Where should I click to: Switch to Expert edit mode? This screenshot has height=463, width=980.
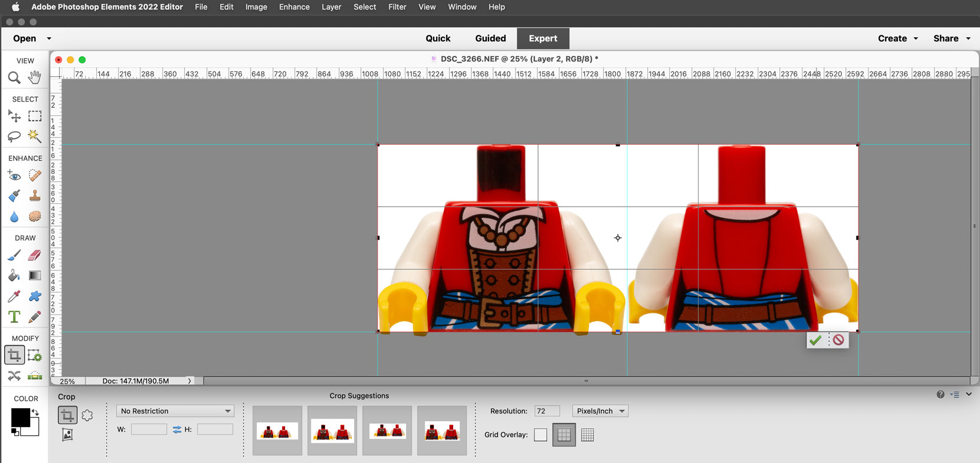tap(543, 38)
